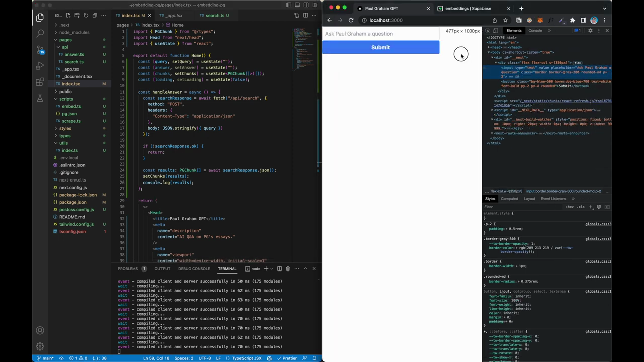Go back in Chrome browser
This screenshot has height=362, width=644.
(x=330, y=20)
